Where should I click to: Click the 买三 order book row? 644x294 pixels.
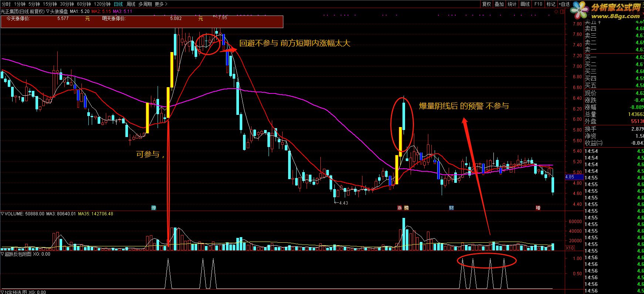[x=614, y=71]
